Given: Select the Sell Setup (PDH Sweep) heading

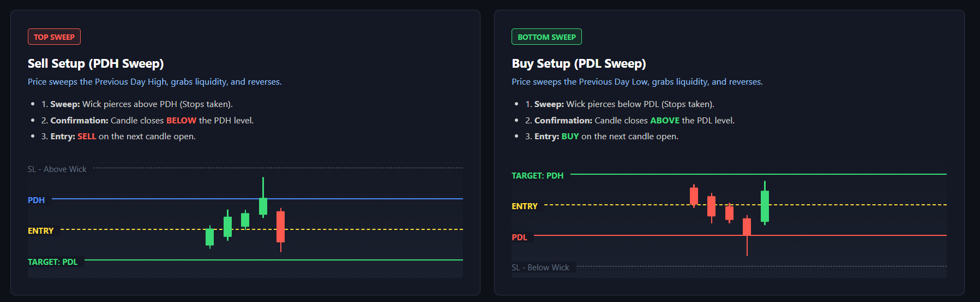Looking at the screenshot, I should 95,63.
